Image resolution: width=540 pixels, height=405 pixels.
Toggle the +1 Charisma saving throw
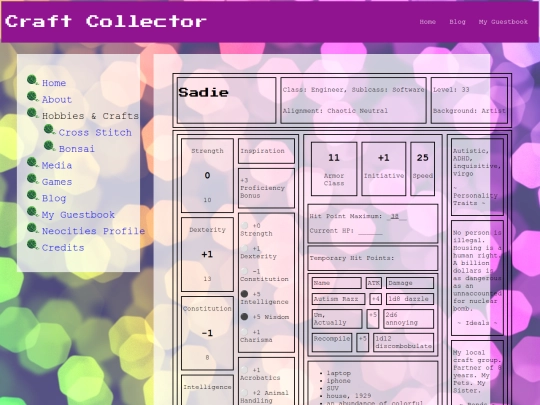[x=244, y=332]
